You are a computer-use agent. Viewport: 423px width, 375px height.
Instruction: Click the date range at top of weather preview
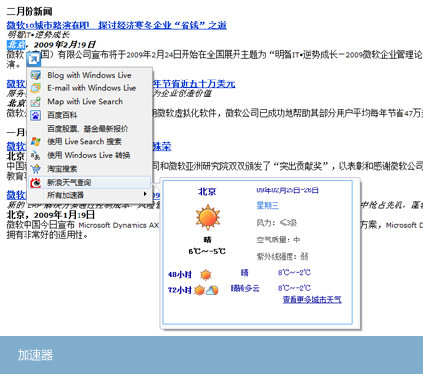point(287,190)
